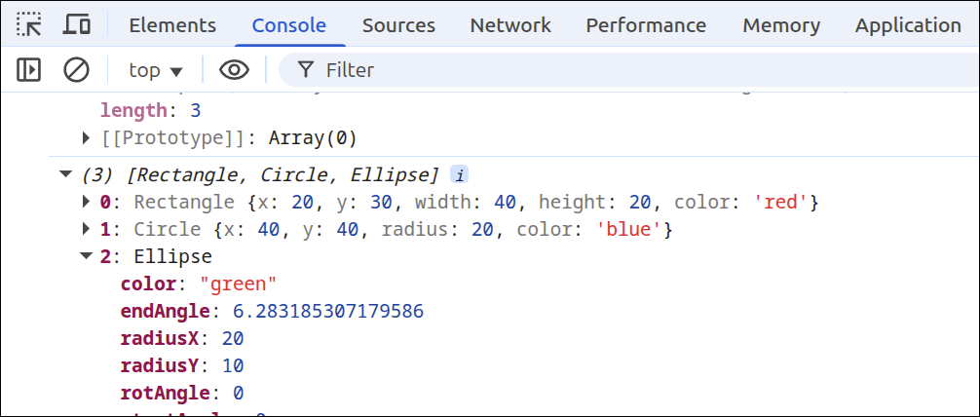Image resolution: width=980 pixels, height=417 pixels.
Task: Select the endAngle property value
Action: pos(327,312)
